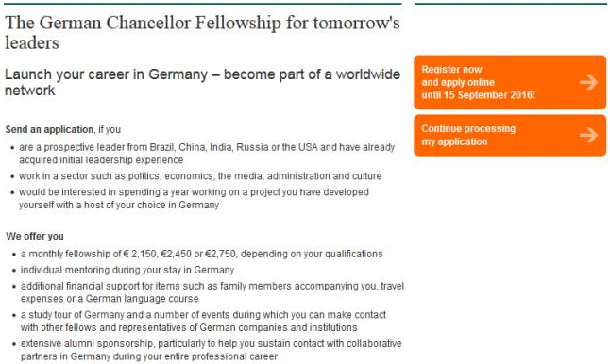Click the 'German language course' phrase
The width and height of the screenshot is (610, 364).
pyautogui.click(x=143, y=299)
